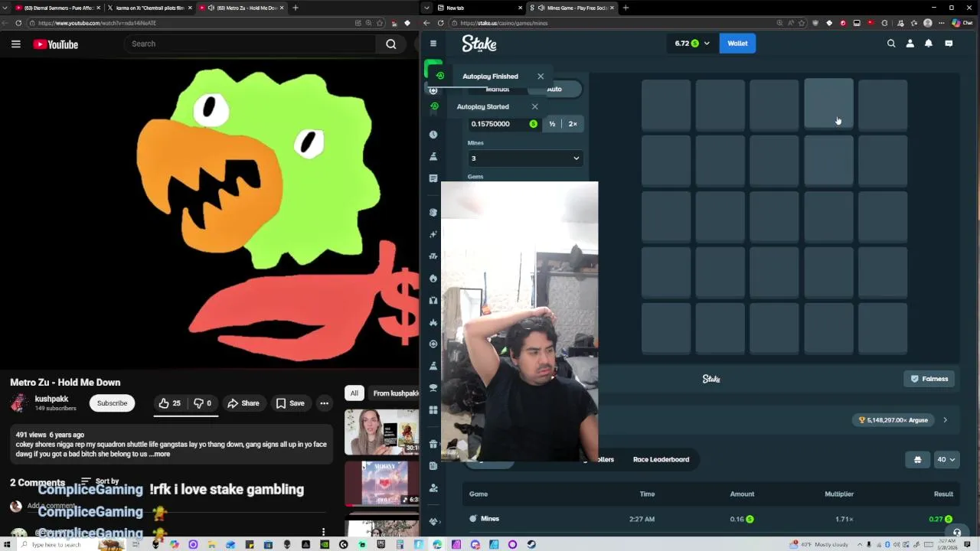Save the video to a playlist
Image resolution: width=980 pixels, height=551 pixels.
290,403
